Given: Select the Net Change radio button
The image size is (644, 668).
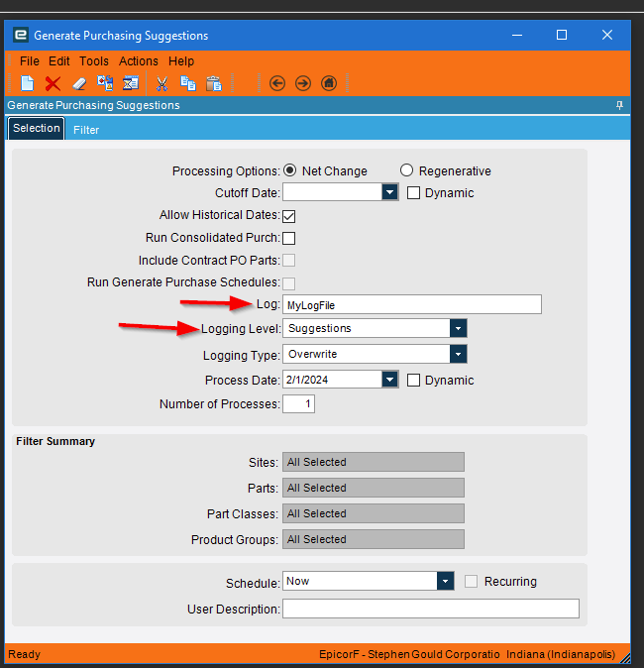Looking at the screenshot, I should 289,170.
